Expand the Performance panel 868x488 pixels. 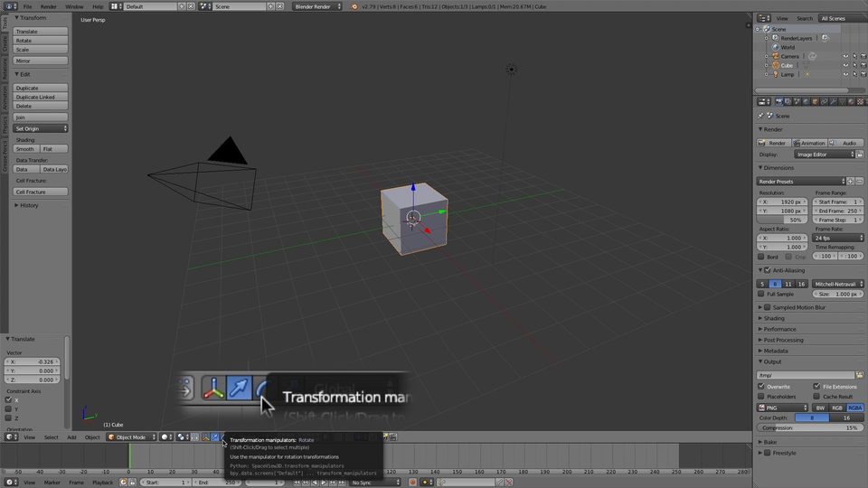pyautogui.click(x=778, y=329)
